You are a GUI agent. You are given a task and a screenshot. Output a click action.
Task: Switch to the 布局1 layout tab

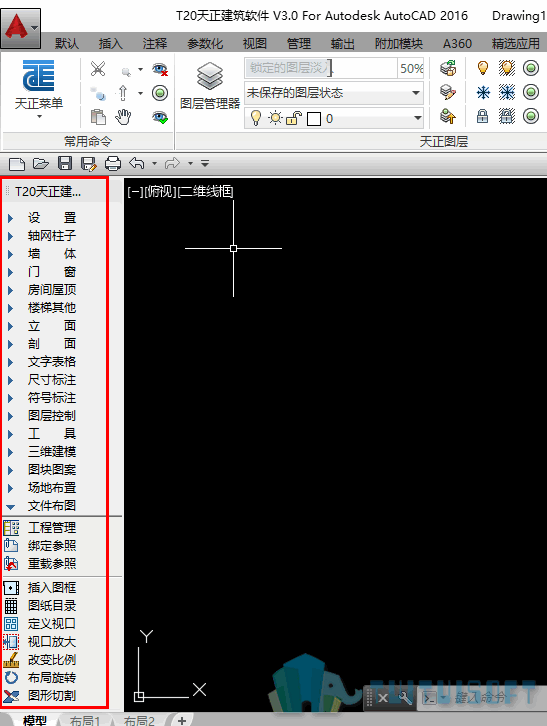85,720
